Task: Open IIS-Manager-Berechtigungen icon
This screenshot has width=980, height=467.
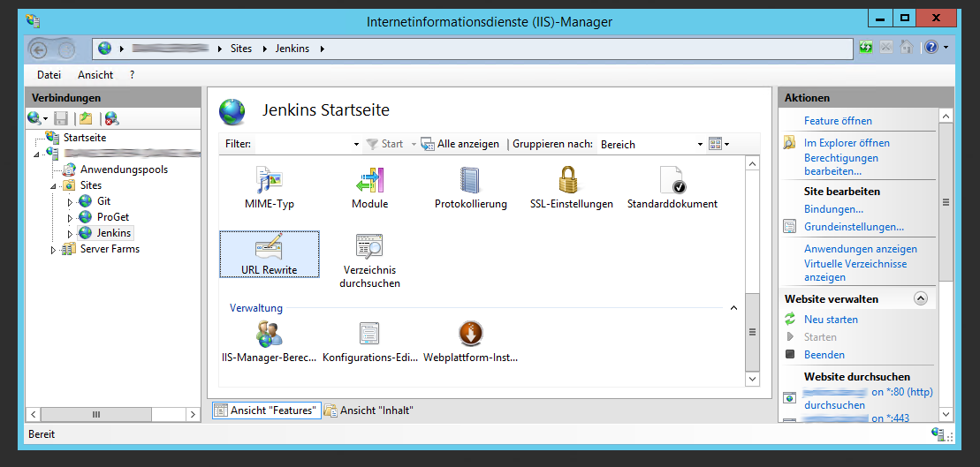Action: pyautogui.click(x=270, y=335)
